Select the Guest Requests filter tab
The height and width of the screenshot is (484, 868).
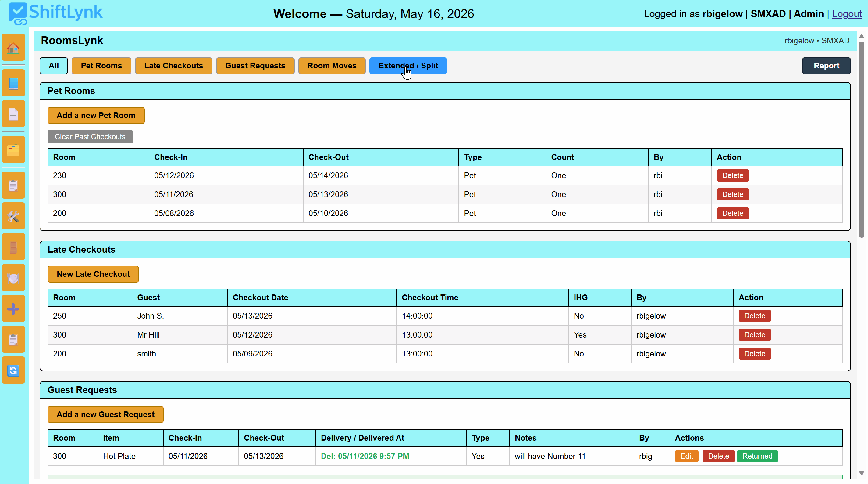point(255,66)
